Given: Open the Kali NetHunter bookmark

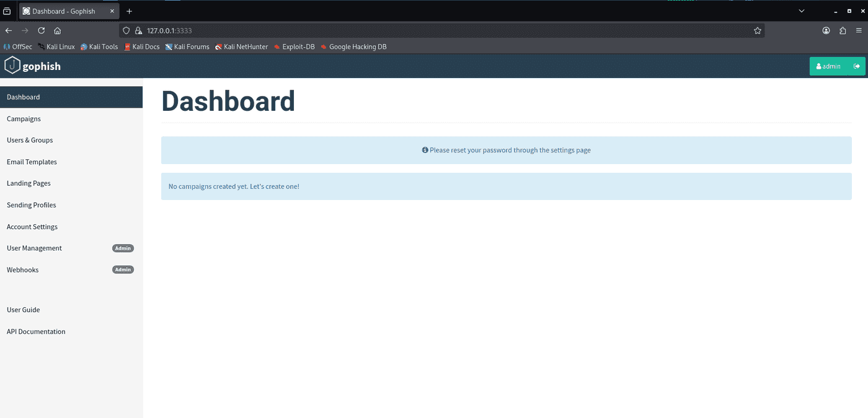Looking at the screenshot, I should pos(241,46).
